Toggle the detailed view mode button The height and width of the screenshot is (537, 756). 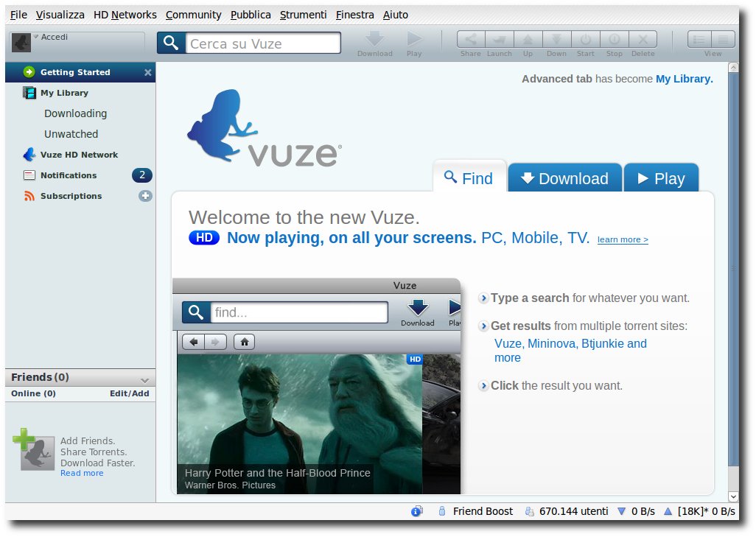point(724,40)
